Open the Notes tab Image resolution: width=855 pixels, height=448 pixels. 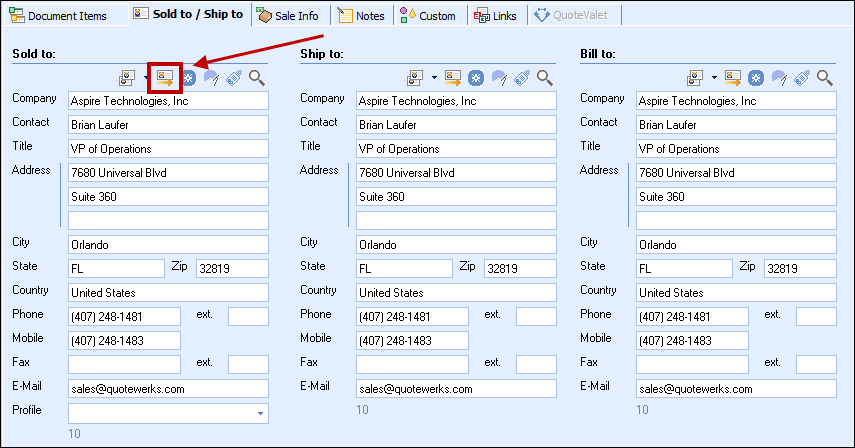(x=361, y=15)
